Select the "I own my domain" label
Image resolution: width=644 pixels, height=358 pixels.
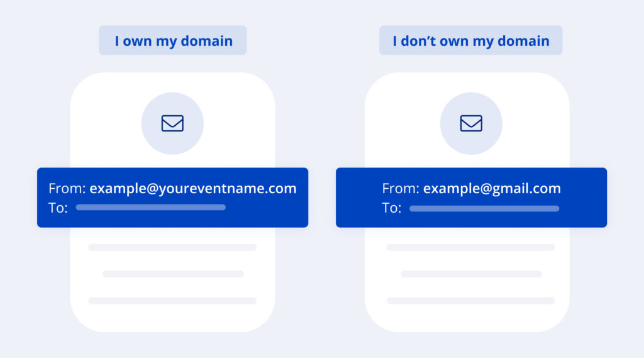coord(173,41)
